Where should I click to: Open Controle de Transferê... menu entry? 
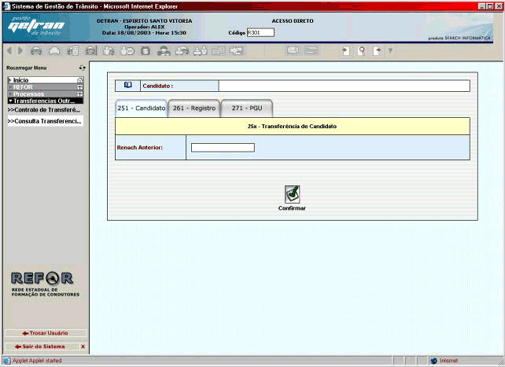pyautogui.click(x=44, y=110)
